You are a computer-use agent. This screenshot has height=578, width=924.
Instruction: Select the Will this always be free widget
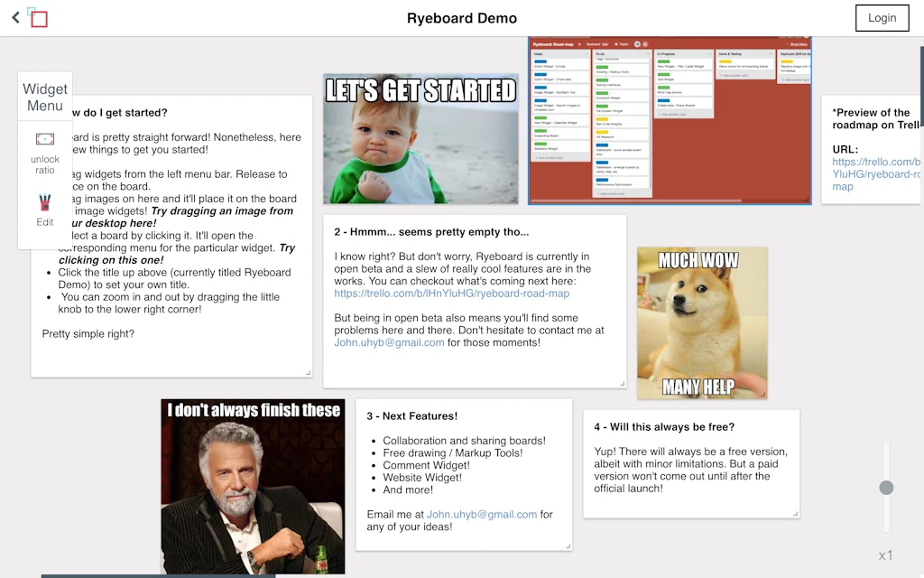click(x=690, y=461)
